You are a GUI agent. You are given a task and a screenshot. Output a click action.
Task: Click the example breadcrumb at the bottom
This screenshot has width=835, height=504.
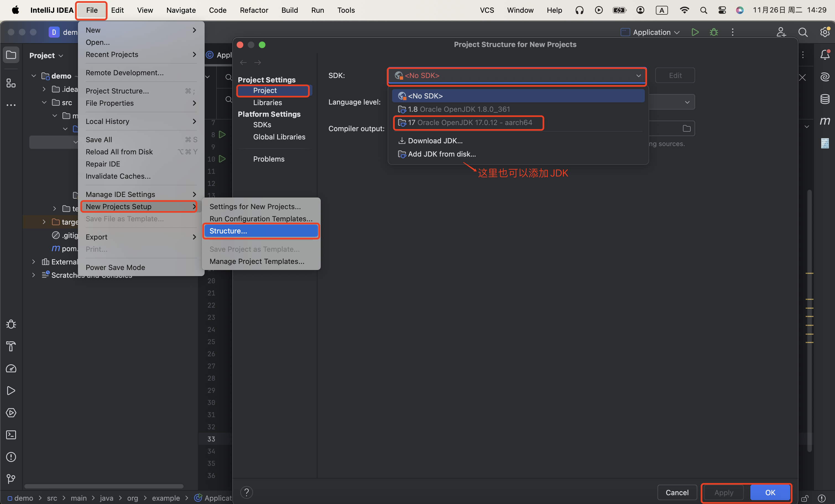166,498
